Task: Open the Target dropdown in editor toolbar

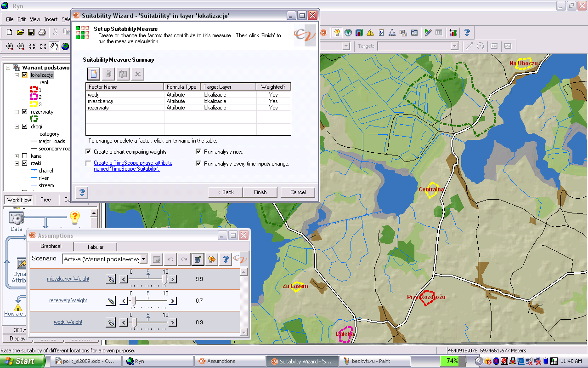Action: point(454,46)
